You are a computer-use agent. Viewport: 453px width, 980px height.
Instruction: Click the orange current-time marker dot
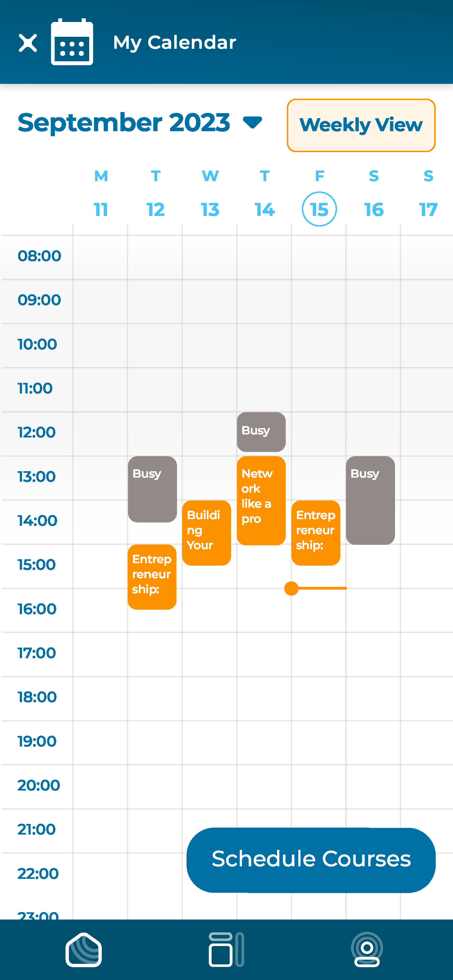tap(292, 589)
